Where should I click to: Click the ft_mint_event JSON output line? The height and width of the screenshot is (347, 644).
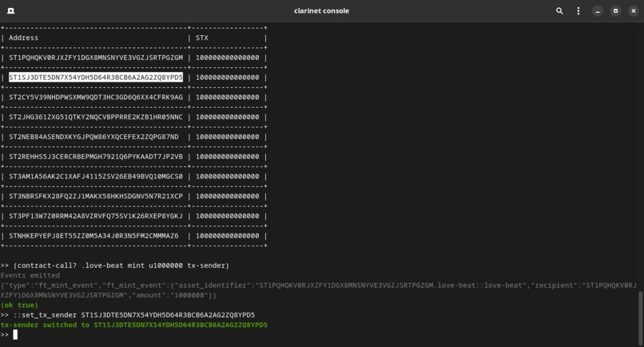[319, 290]
